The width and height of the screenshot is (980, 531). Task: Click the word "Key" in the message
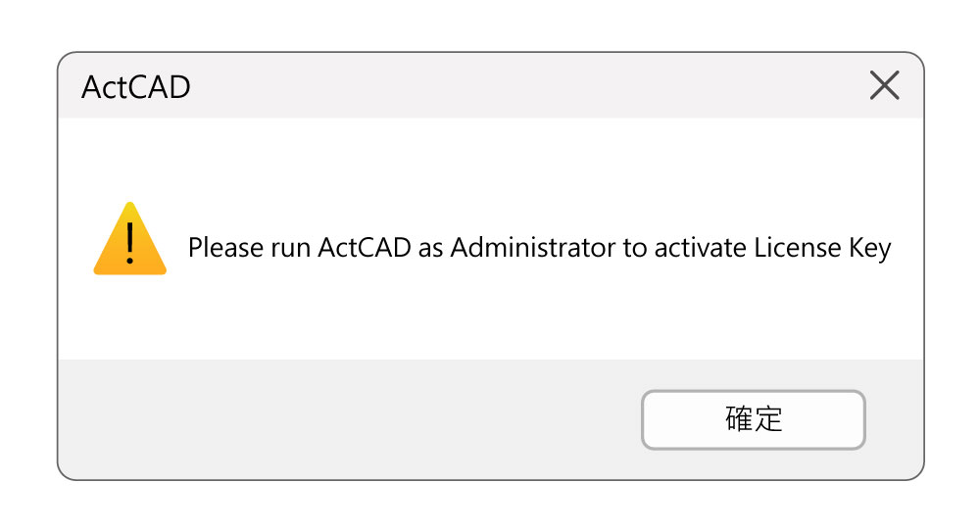[867, 248]
